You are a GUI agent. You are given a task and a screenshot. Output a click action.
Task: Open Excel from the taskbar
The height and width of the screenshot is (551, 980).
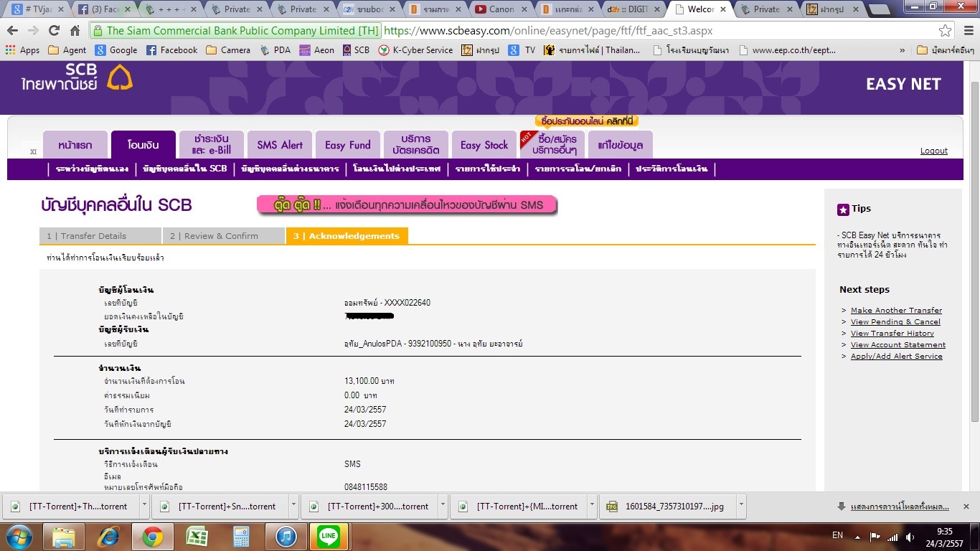[x=197, y=536]
